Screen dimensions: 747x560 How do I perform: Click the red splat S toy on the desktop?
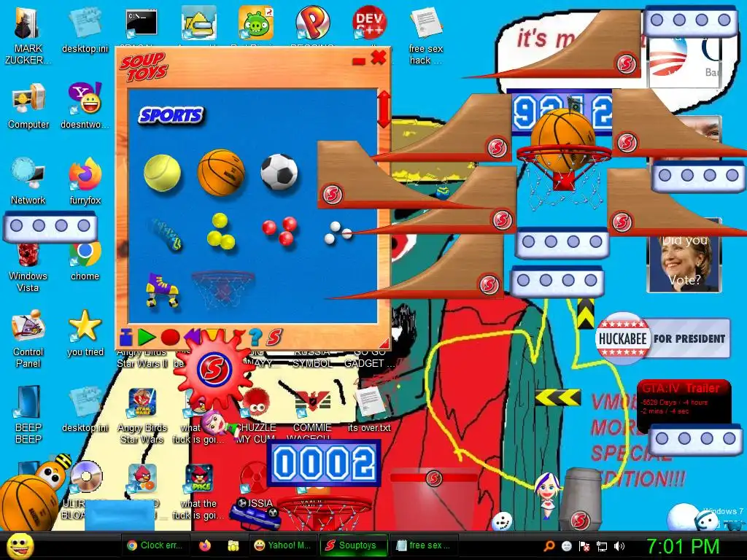coord(214,369)
